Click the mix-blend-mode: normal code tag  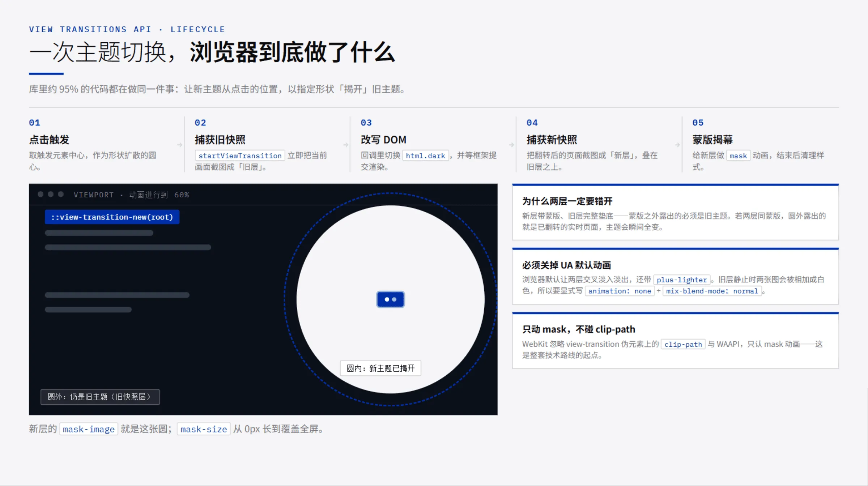[x=712, y=291]
